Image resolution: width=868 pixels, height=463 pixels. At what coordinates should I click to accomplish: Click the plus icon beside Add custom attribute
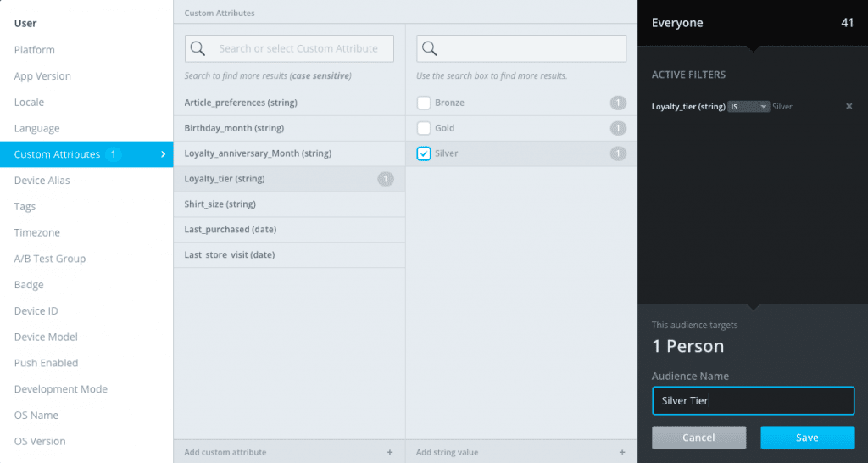[x=390, y=452]
